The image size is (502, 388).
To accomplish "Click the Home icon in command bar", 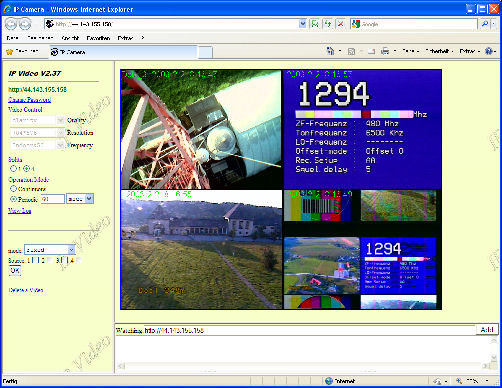I will pyautogui.click(x=330, y=51).
